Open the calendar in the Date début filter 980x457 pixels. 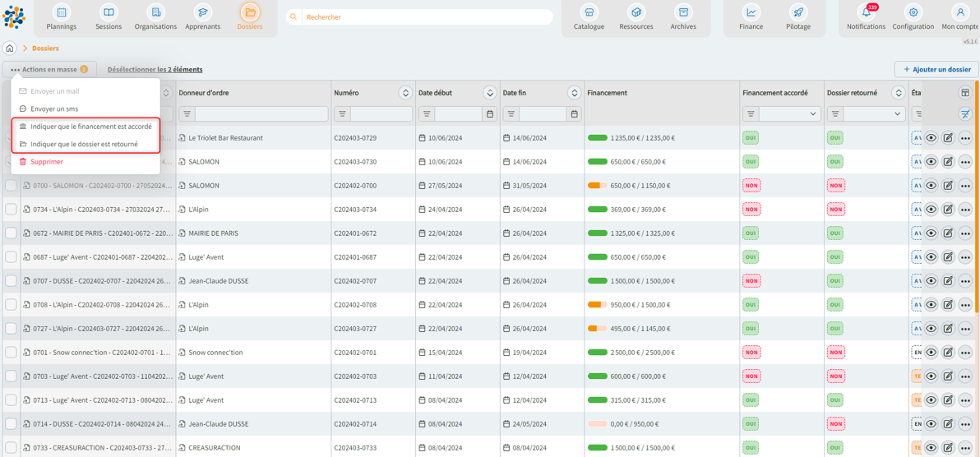[x=490, y=113]
